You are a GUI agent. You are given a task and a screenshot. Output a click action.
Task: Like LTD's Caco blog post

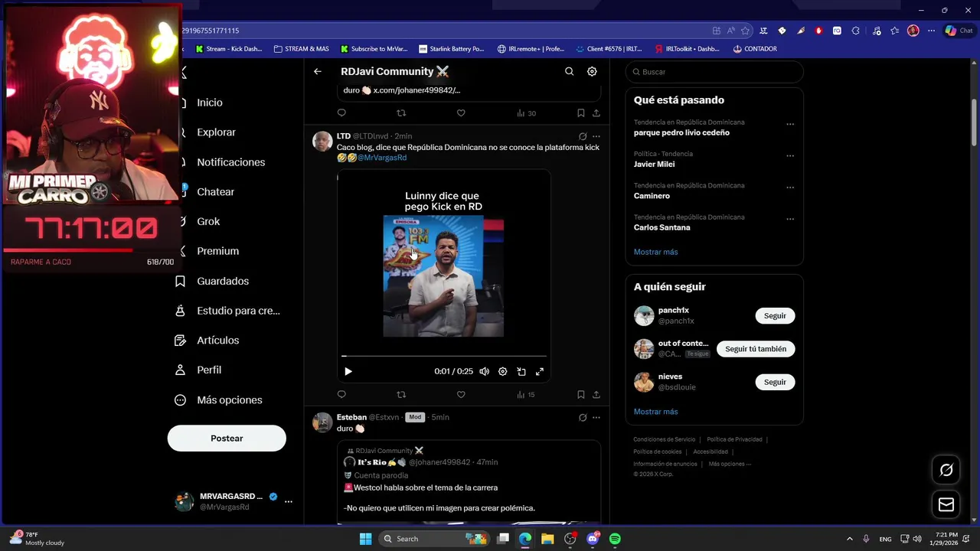click(461, 394)
